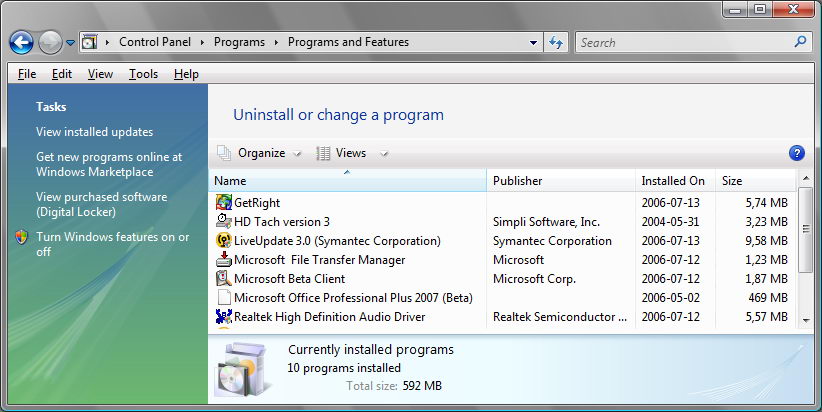Viewport: 822px width, 412px height.
Task: Click the Microsoft Beta Client icon
Action: pos(224,278)
